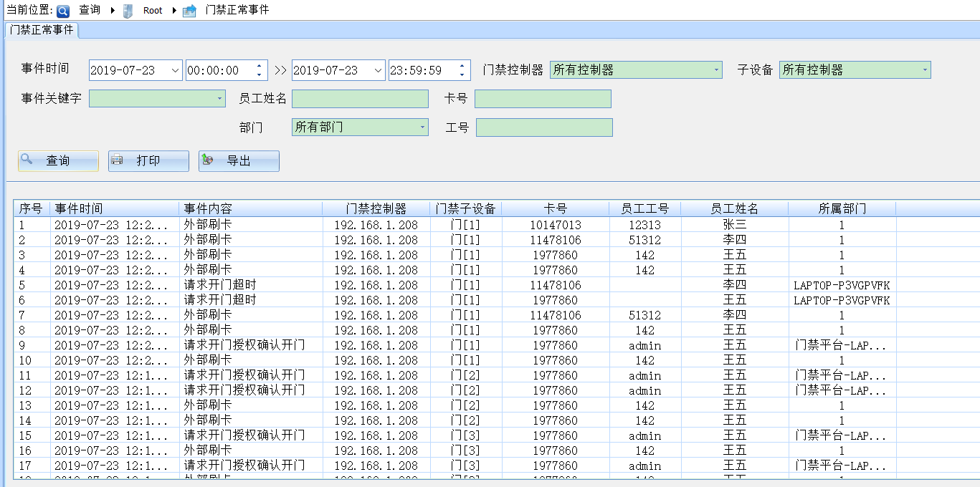Focus the 工号 input field
This screenshot has width=980, height=487.
(544, 127)
